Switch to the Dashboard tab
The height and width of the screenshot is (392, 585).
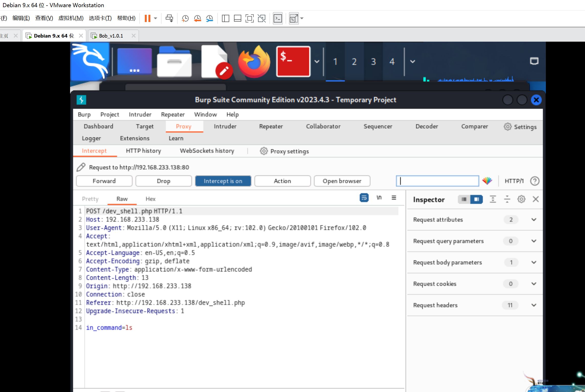pos(98,126)
